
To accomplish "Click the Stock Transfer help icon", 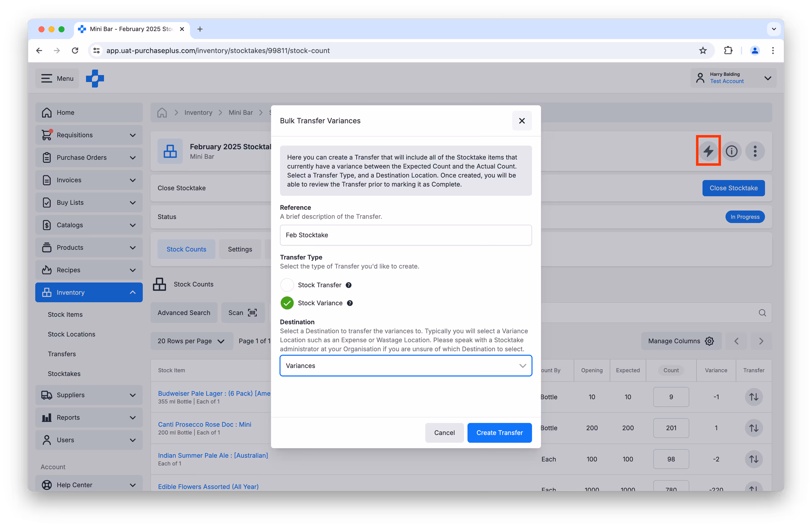I will [348, 285].
